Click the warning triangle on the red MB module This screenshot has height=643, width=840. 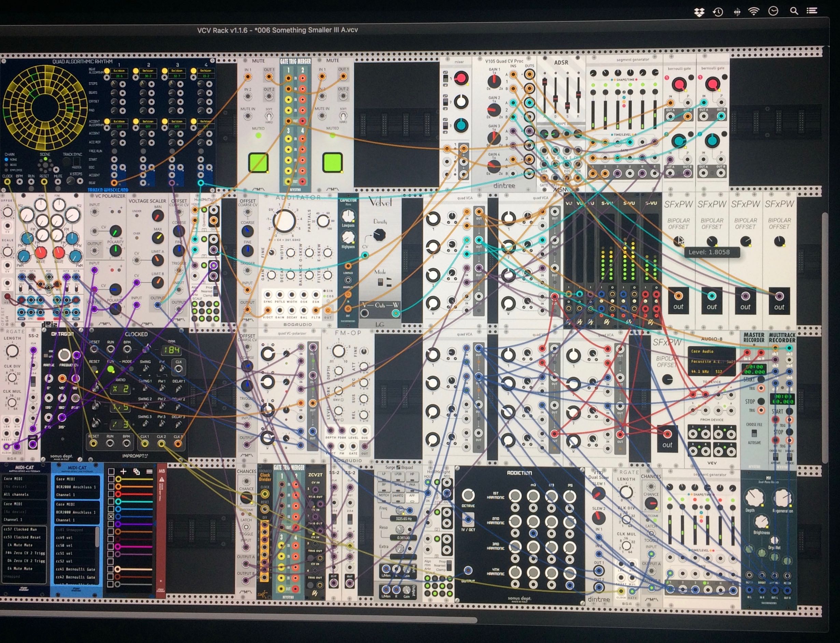[161, 479]
